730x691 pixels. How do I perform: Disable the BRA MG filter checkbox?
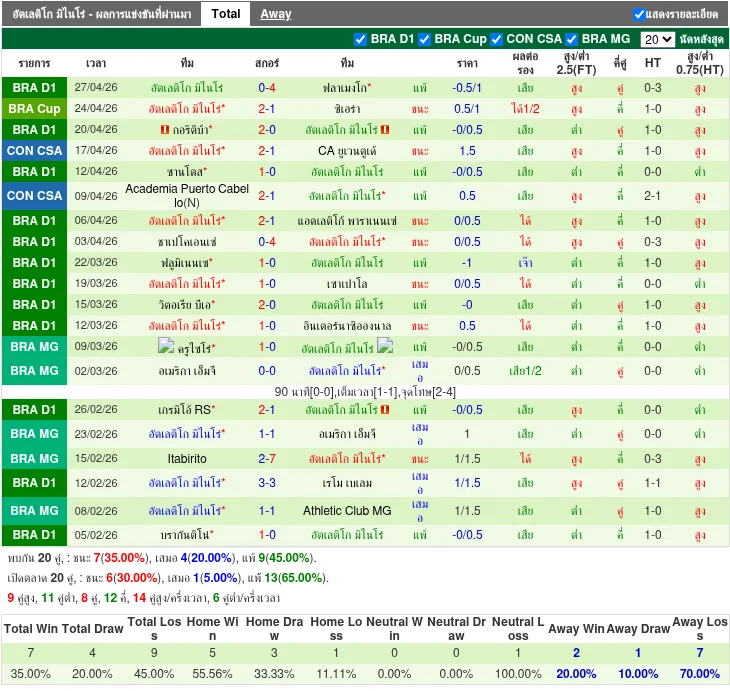[x=572, y=39]
